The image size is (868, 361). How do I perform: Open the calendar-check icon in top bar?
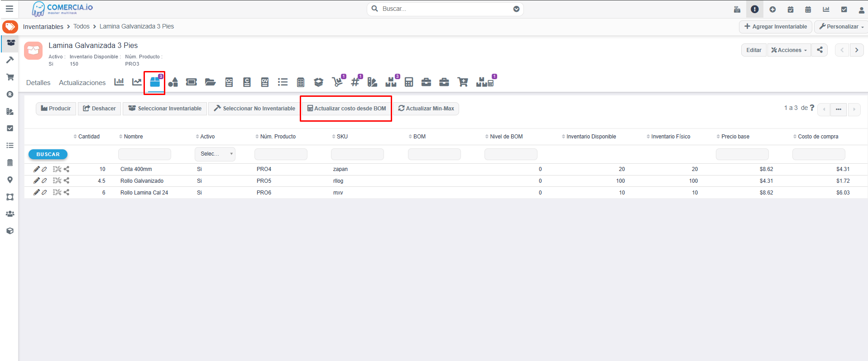(x=791, y=9)
